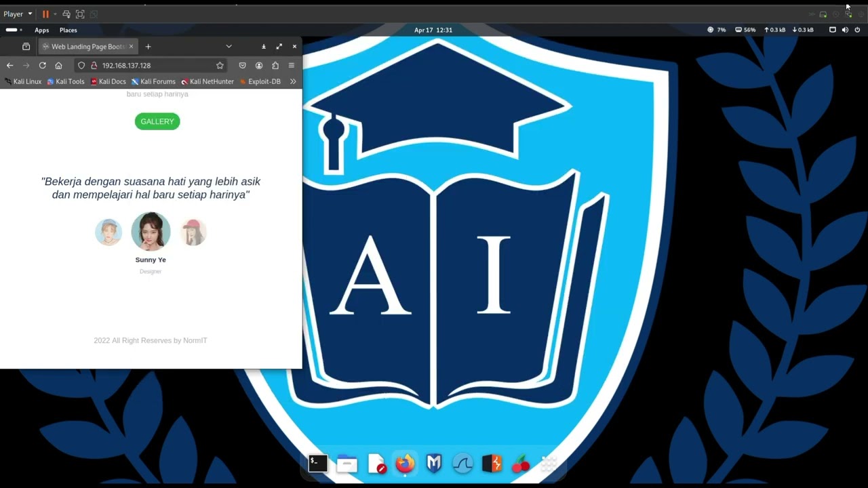Open the Kali Tools bookmark

pos(66,81)
